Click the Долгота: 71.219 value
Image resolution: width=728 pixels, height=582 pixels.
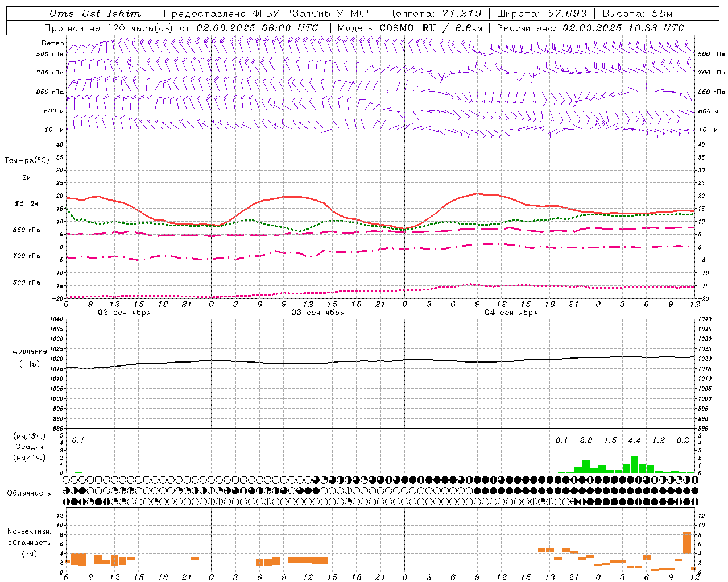435,14
